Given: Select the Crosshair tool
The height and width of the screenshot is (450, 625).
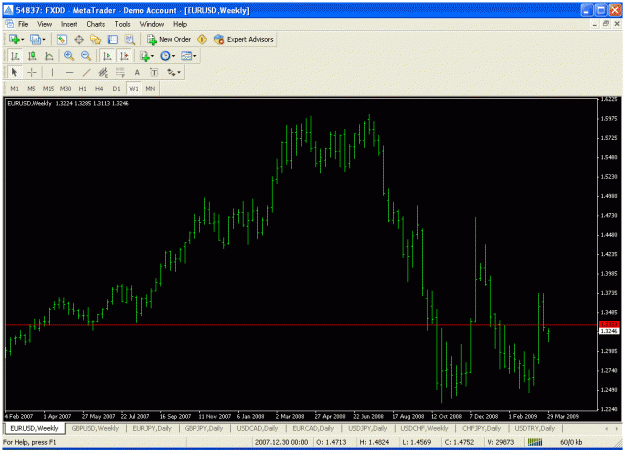Looking at the screenshot, I should 32,73.
